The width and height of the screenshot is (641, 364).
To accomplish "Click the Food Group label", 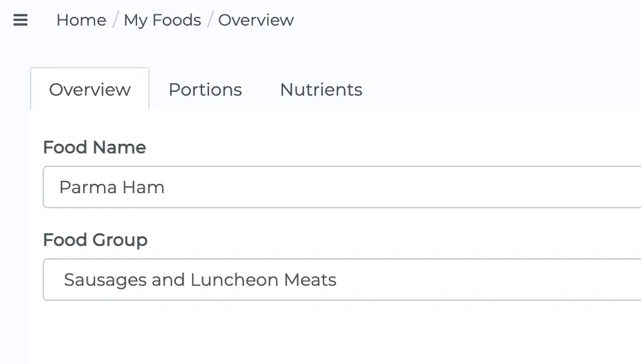I will tap(95, 240).
